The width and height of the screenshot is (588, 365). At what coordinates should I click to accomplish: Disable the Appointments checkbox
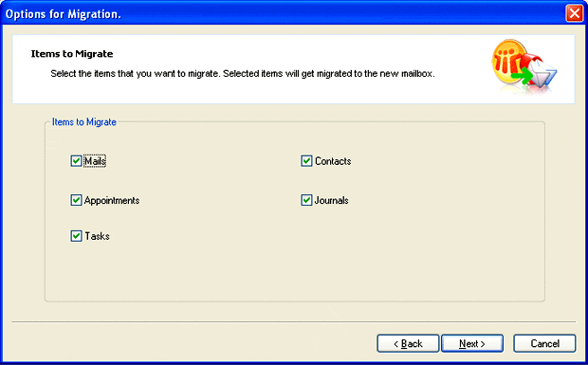tap(76, 200)
